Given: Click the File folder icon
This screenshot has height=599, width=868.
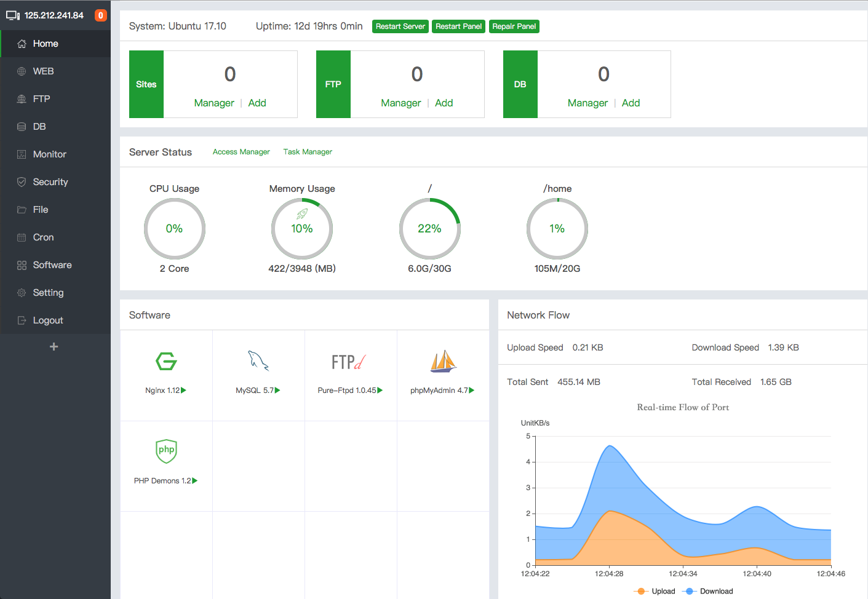Looking at the screenshot, I should click(x=22, y=210).
